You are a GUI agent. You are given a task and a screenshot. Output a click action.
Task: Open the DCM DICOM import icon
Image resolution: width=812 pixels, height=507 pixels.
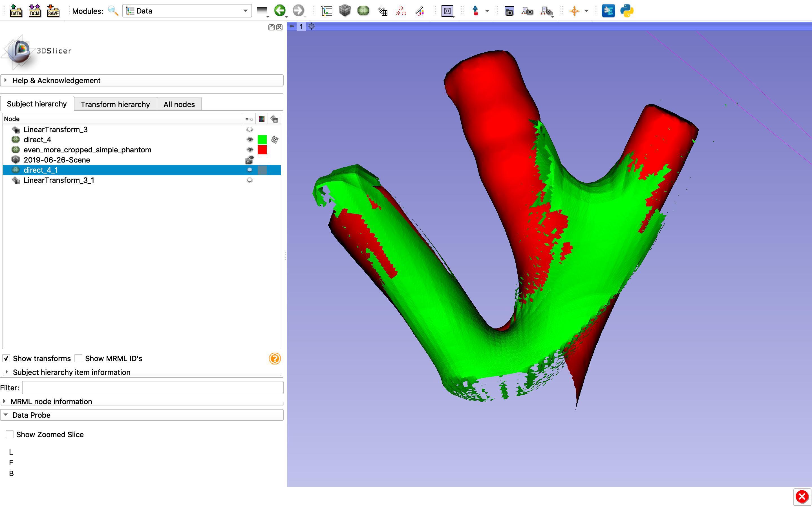pos(35,11)
